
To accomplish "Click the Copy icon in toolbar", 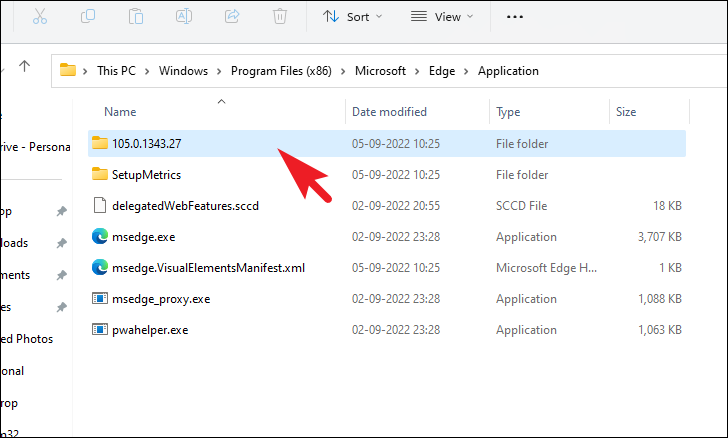I will pos(88,17).
